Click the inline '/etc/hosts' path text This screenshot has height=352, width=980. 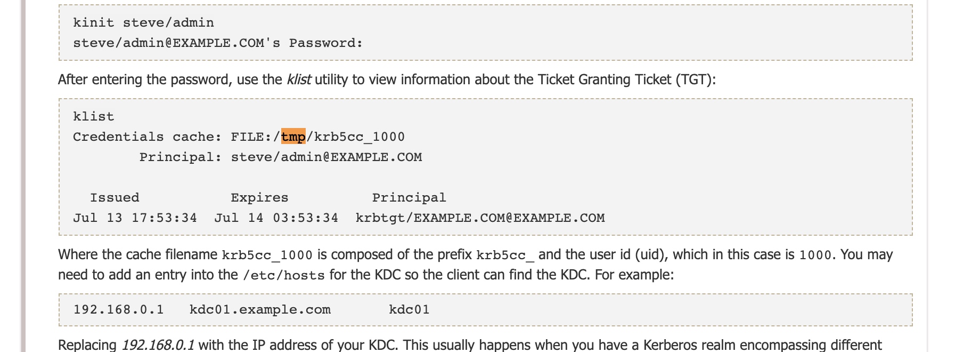[283, 276]
